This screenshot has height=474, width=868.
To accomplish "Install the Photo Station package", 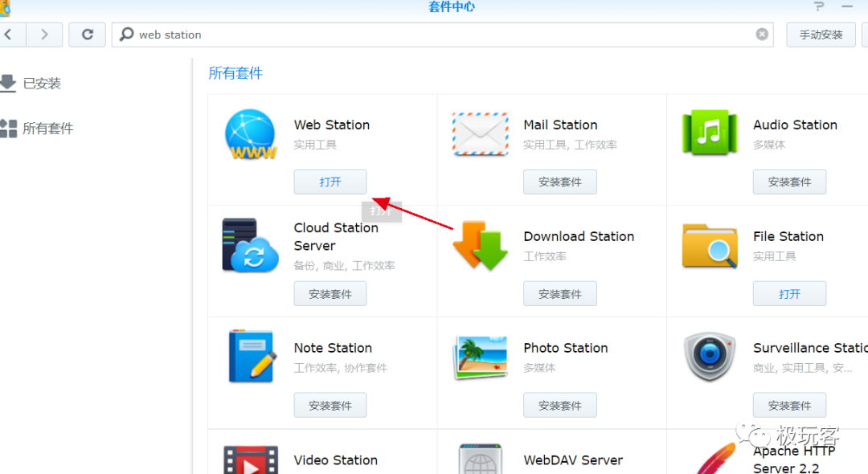I will pos(560,406).
